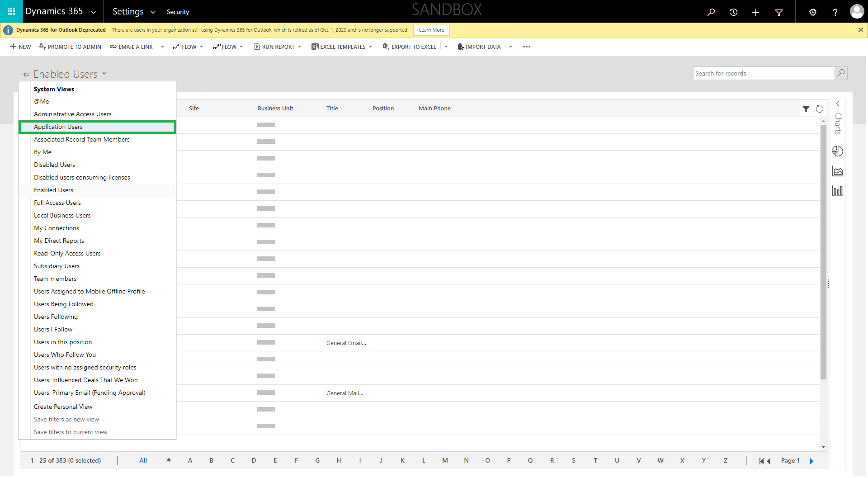Expand the Enabled Users view dropdown
This screenshot has height=478, width=868.
coord(104,73)
